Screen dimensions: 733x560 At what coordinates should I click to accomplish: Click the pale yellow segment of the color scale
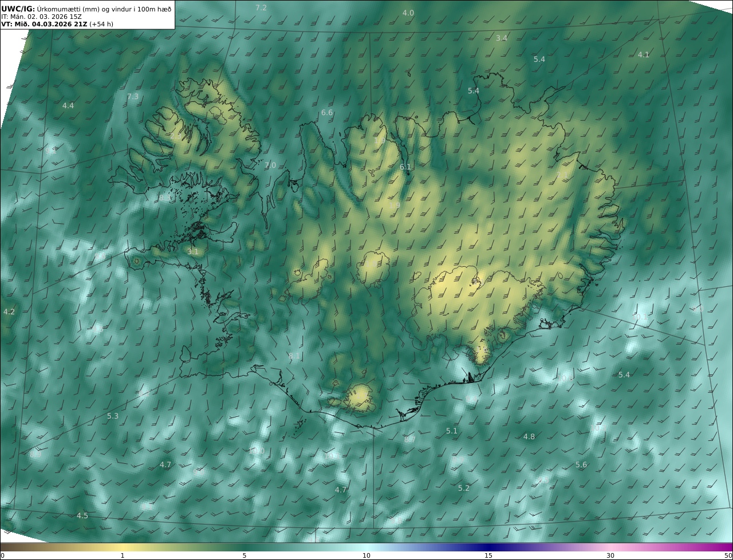122,547
